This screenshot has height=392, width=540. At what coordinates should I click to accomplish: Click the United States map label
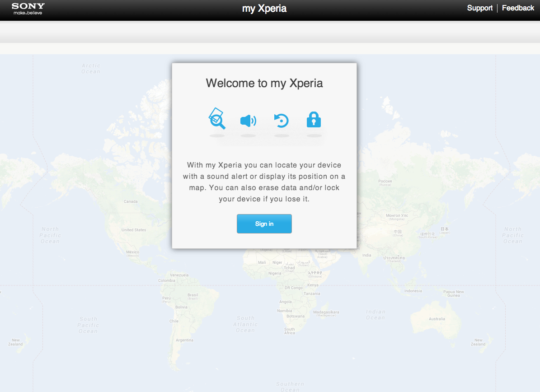[x=134, y=230]
